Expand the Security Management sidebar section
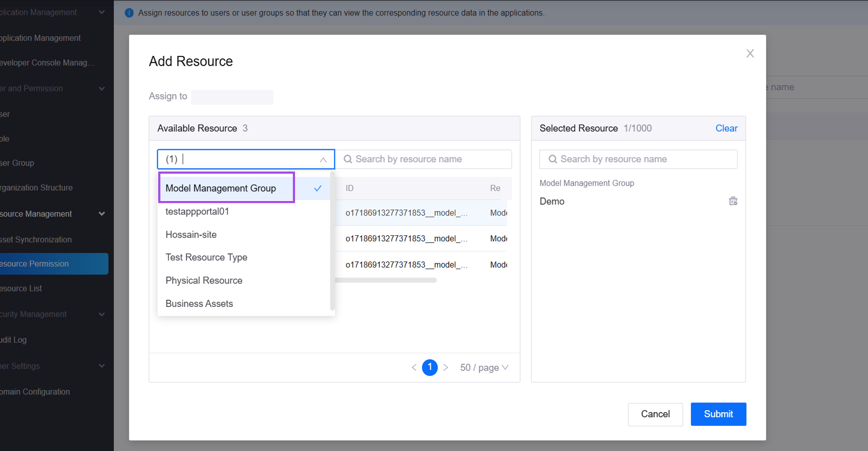Viewport: 868px width, 451px height. pyautogui.click(x=101, y=314)
